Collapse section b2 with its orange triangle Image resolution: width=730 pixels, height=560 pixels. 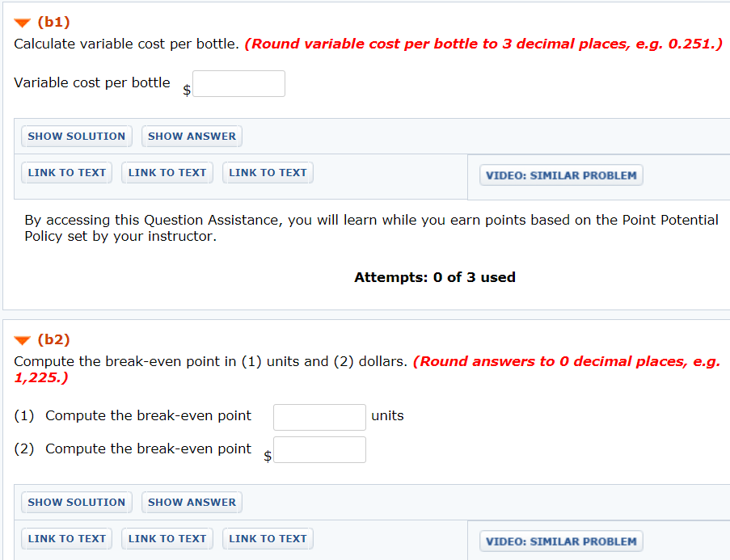23,340
